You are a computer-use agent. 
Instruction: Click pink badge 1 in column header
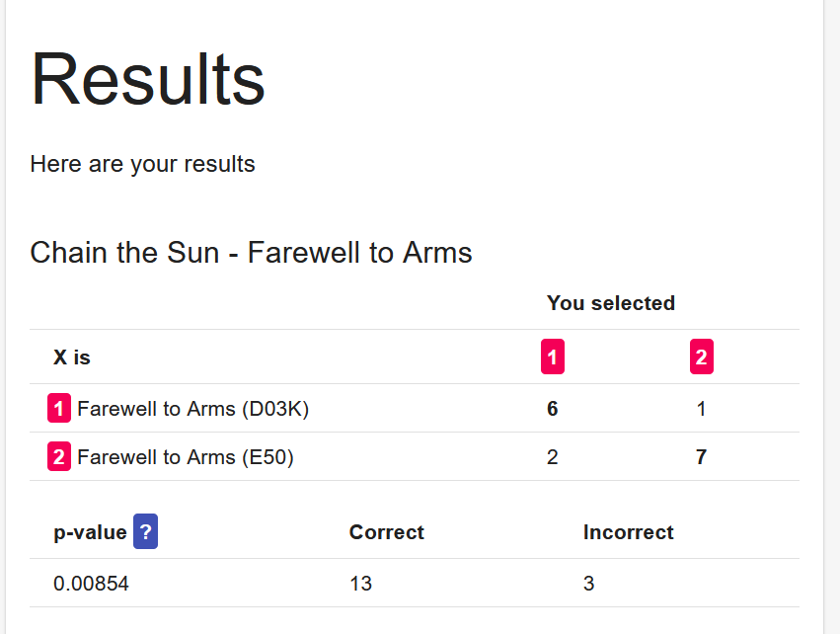coord(553,357)
